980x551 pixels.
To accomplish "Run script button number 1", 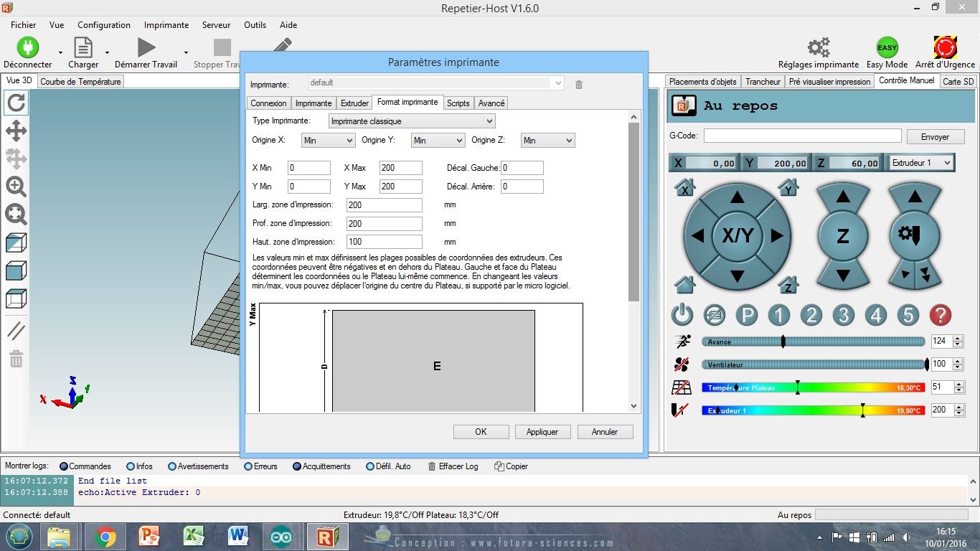I will (779, 315).
